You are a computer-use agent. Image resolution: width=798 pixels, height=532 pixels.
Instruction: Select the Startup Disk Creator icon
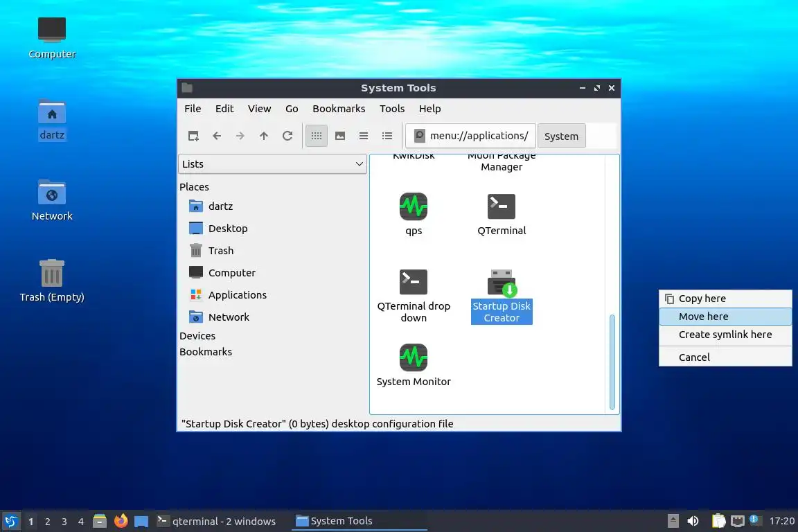[x=502, y=283]
